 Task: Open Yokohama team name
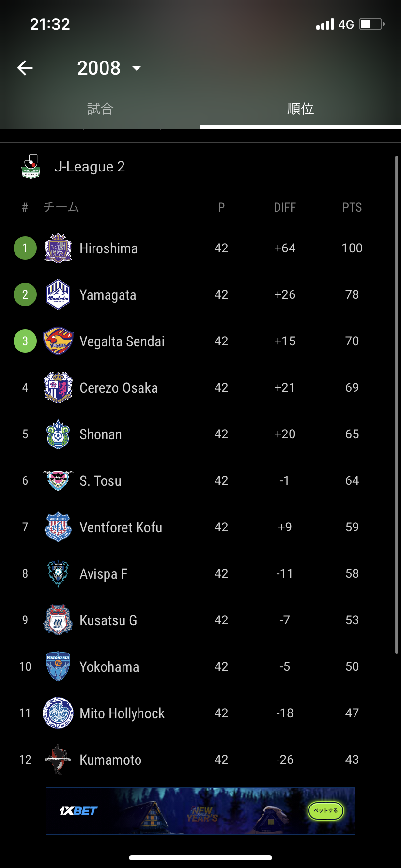point(109,667)
